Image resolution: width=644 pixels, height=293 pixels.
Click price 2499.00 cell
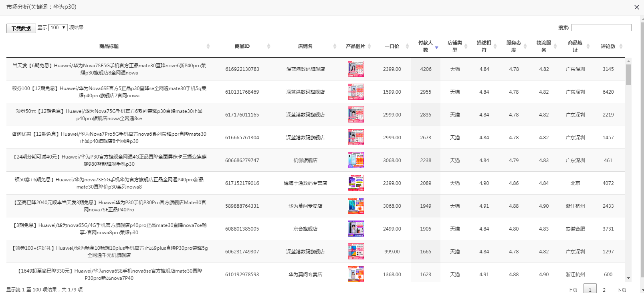[x=392, y=229]
